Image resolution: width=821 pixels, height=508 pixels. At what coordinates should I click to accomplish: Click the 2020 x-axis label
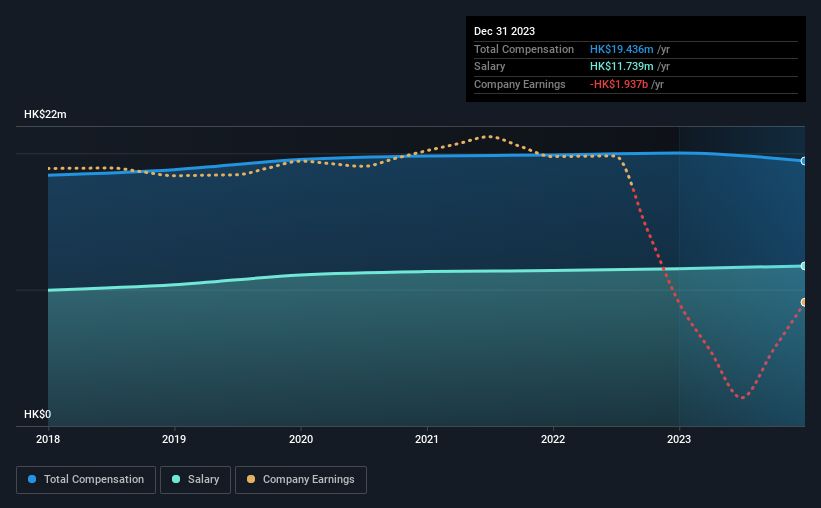coord(301,439)
